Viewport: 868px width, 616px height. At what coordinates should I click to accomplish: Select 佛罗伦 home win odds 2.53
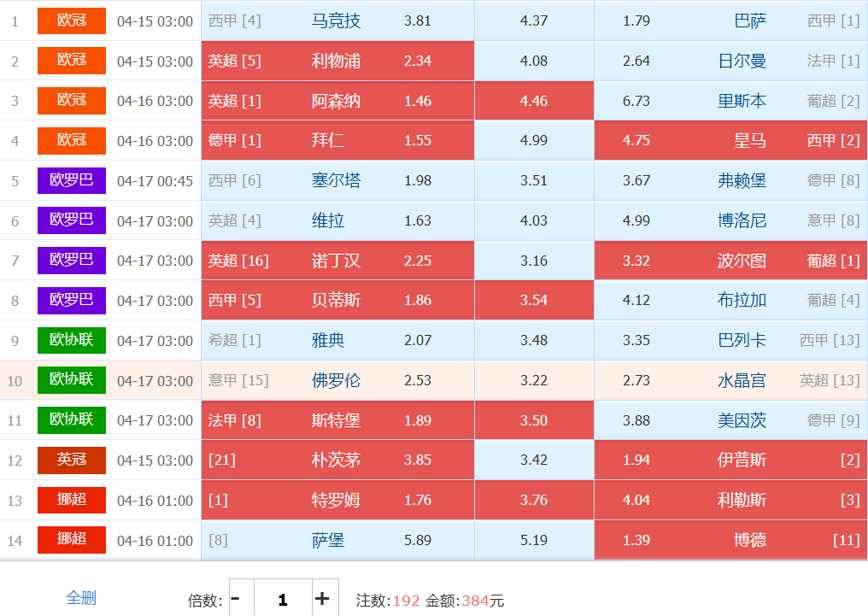tap(337, 380)
